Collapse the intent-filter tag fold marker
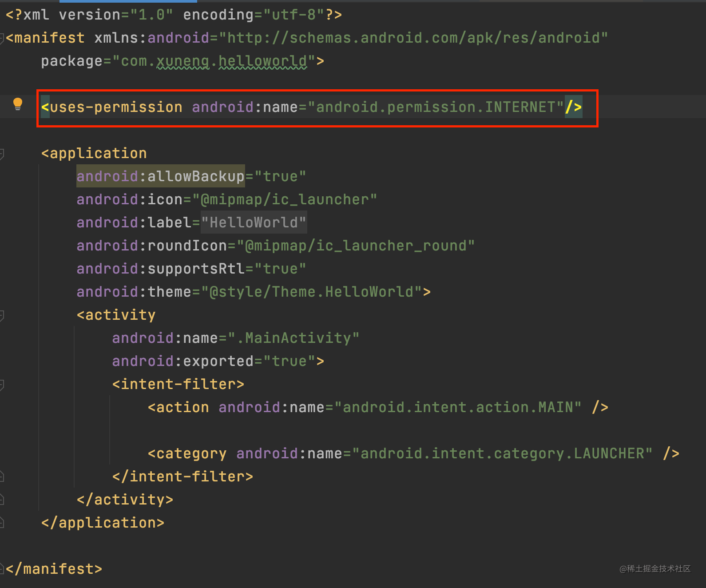This screenshot has width=706, height=588. 2,385
